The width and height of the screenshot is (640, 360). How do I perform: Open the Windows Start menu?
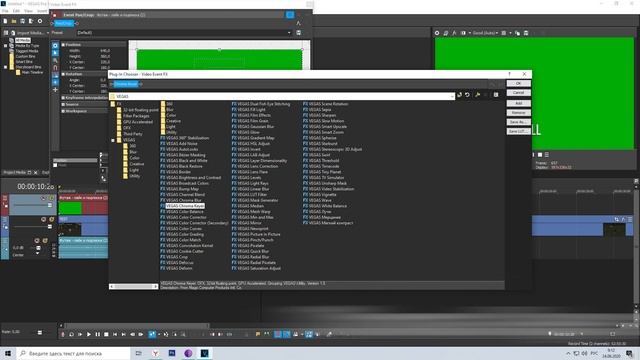coord(7,353)
